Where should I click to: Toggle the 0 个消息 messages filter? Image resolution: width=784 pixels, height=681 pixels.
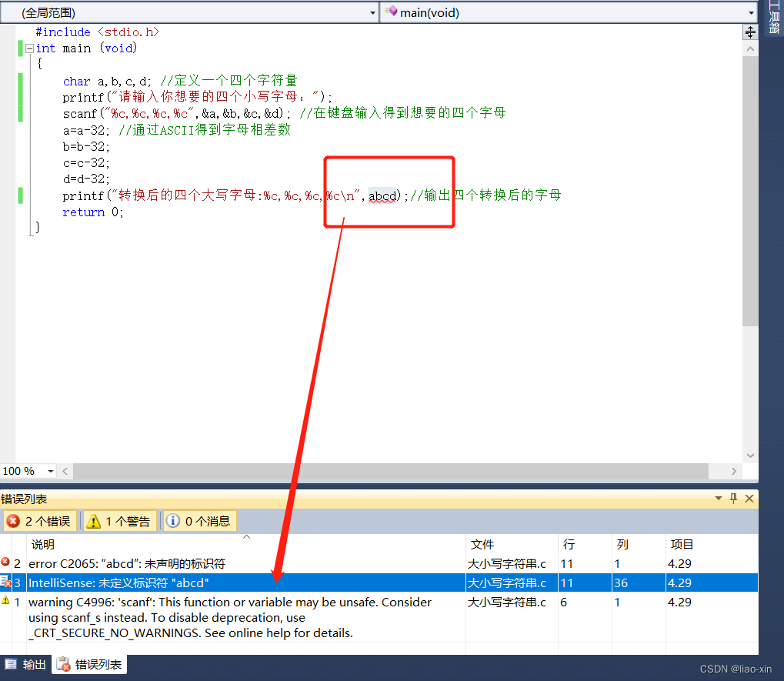(x=199, y=520)
